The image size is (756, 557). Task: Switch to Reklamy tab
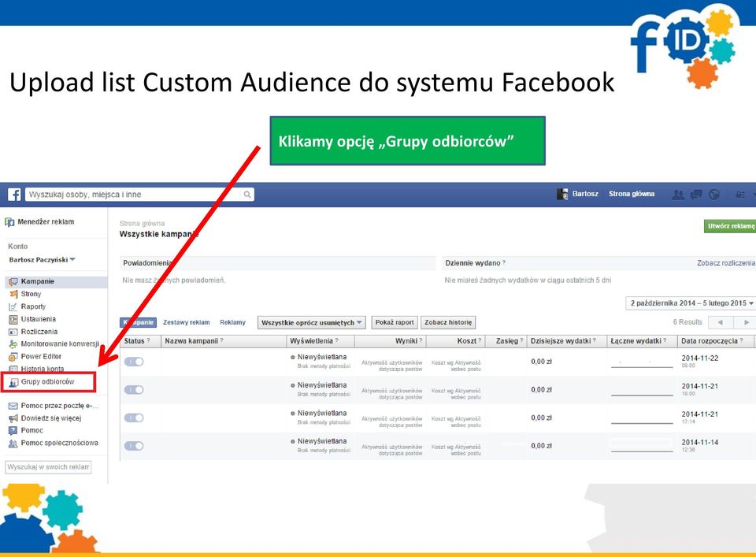pos(232,322)
